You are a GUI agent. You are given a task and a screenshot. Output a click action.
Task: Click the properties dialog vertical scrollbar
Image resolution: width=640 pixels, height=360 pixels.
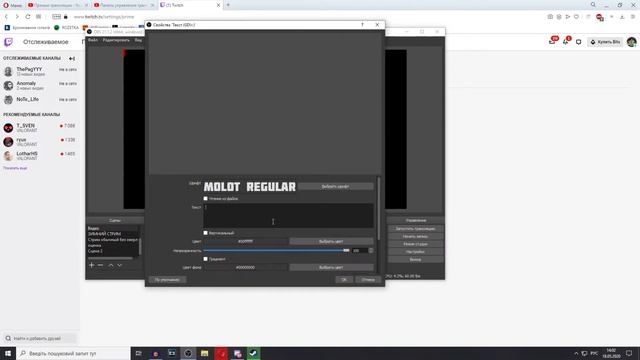[x=379, y=208]
